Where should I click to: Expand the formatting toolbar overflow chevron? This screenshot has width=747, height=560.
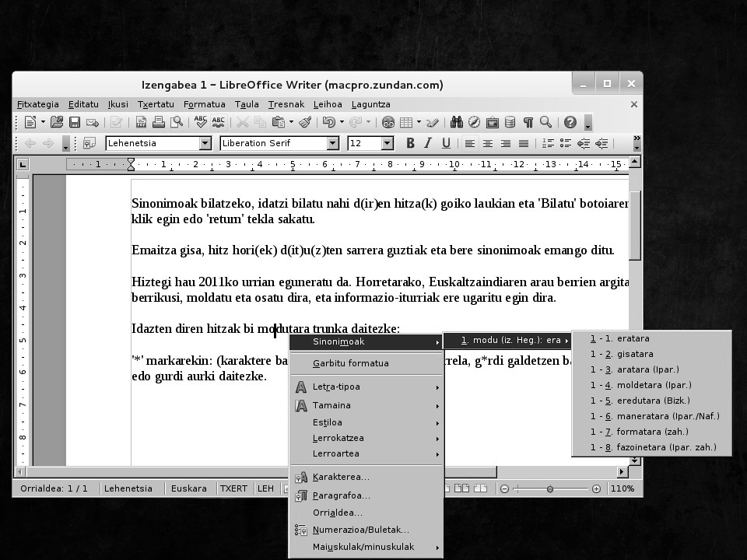(637, 143)
